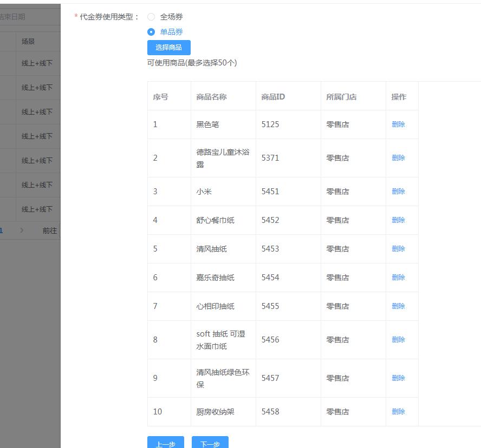481x448 pixels.
Task: Delete the 德路宝儿童沐浴露 product
Action: 398,157
